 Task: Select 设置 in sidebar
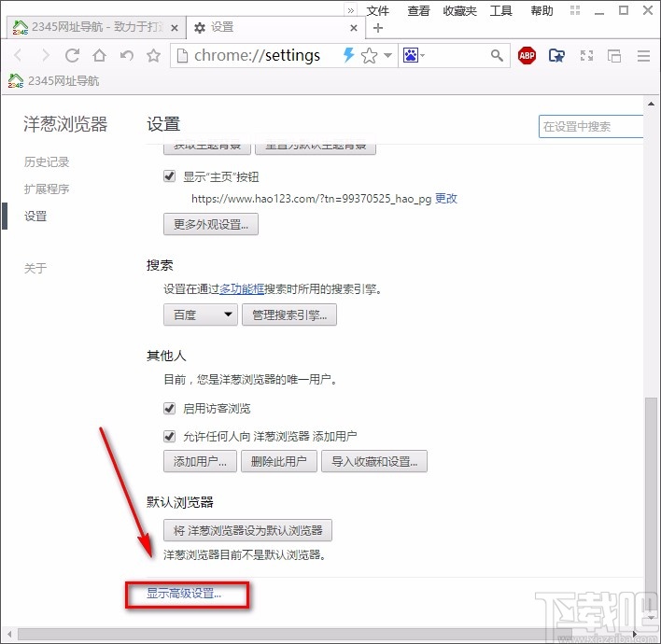(35, 217)
